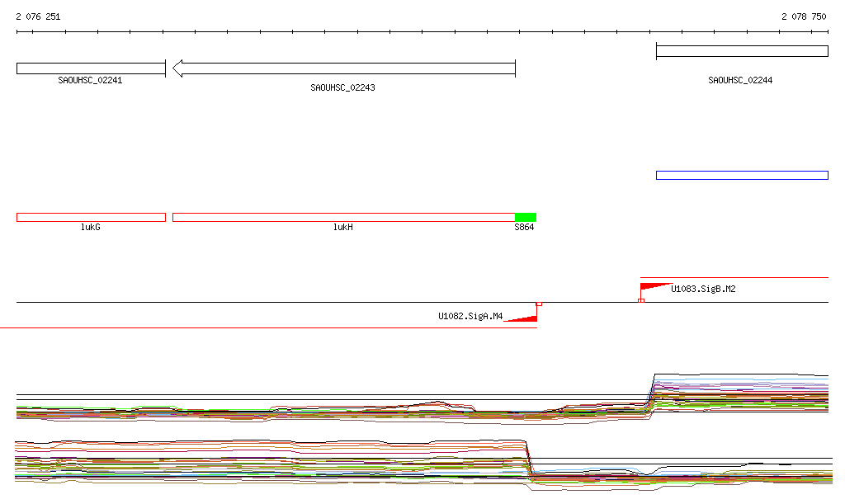Click the SAOUHSC_02241 text label
The image size is (845, 504).
(x=90, y=81)
